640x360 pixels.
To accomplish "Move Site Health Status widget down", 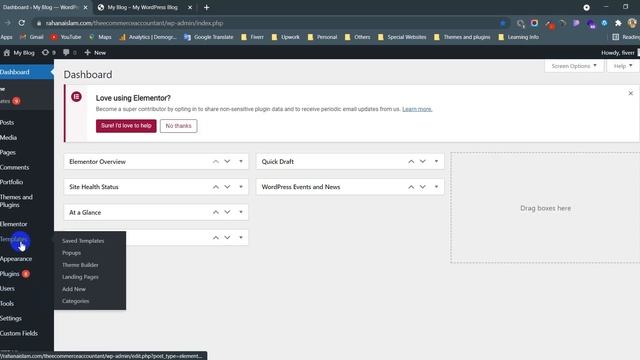I will (227, 187).
